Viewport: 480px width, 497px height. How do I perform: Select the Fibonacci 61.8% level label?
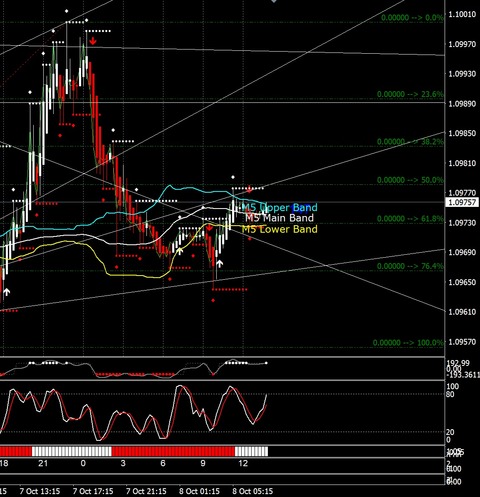pos(410,219)
